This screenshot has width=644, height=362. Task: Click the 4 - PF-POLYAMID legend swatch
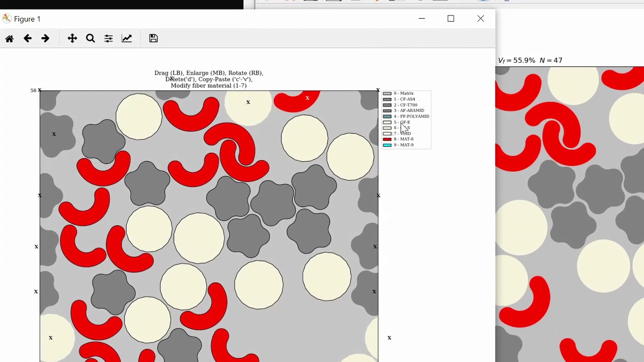tap(387, 116)
